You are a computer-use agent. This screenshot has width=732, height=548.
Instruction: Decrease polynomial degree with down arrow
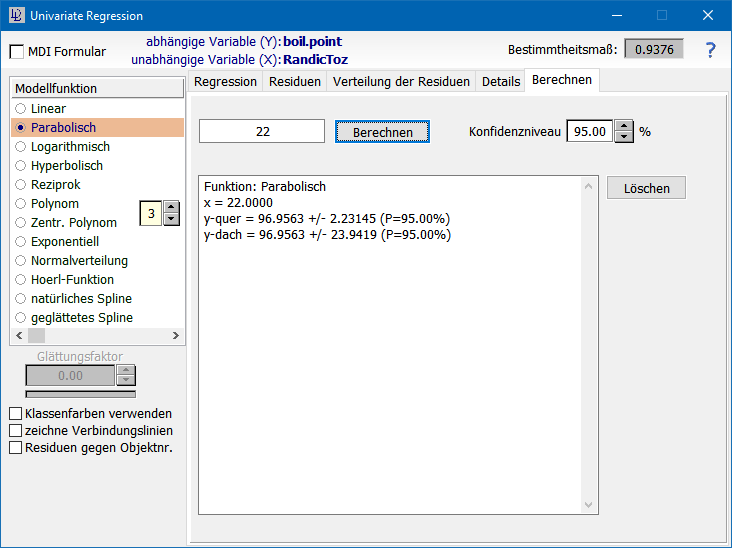point(171,219)
